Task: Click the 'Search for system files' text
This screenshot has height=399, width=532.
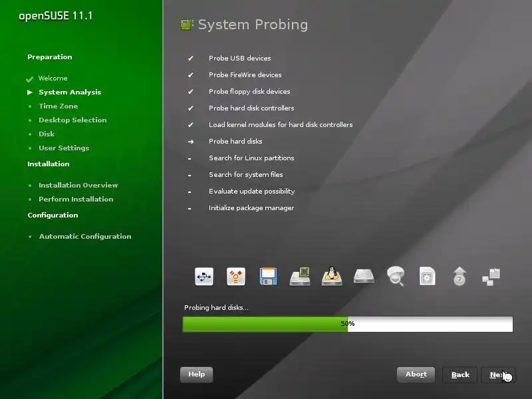Action: pos(245,175)
